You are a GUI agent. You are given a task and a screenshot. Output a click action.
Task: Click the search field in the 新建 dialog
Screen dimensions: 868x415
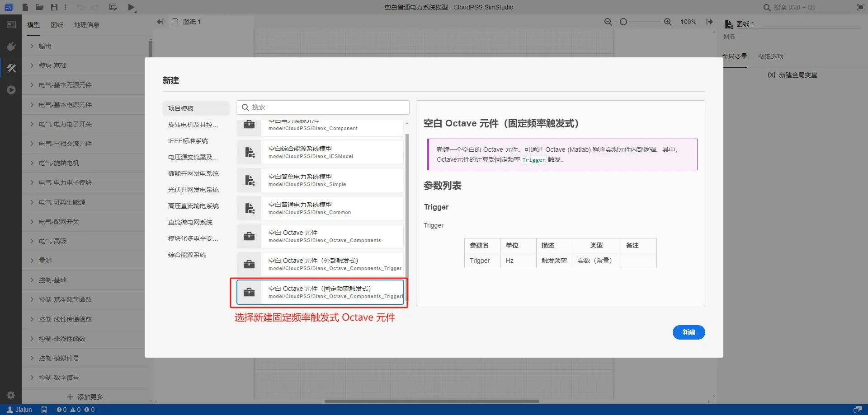pyautogui.click(x=322, y=107)
